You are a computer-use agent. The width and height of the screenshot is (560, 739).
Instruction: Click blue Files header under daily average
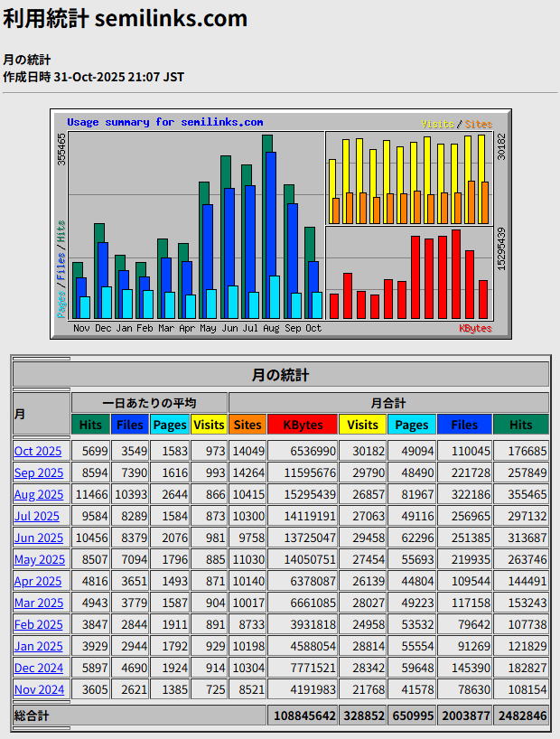[130, 425]
